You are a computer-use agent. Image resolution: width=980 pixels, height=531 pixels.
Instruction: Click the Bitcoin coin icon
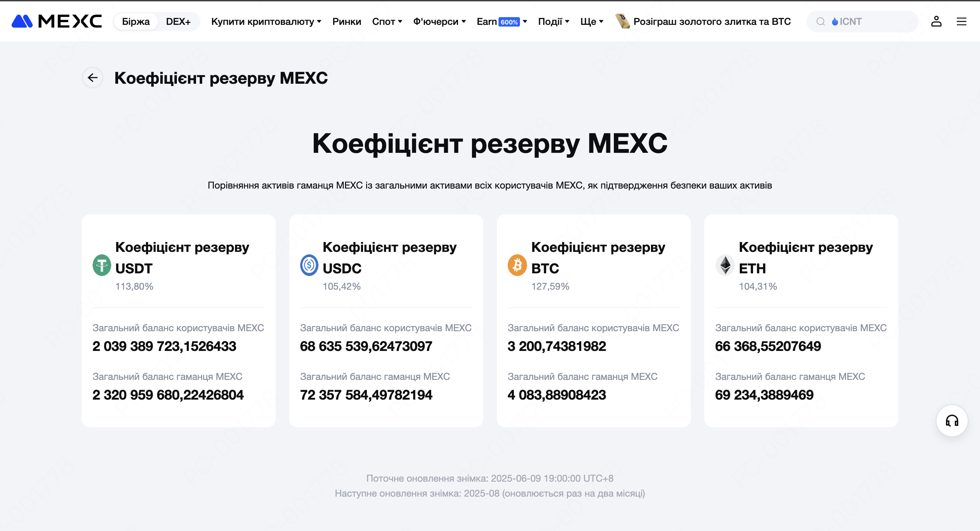[517, 265]
